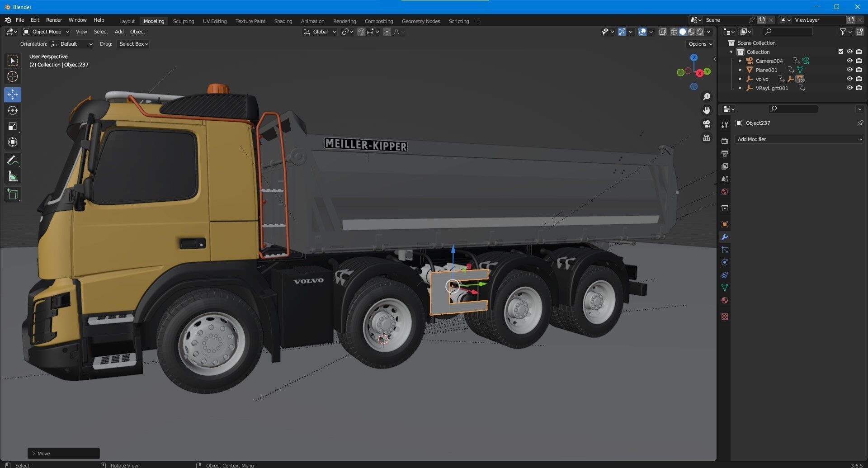Viewport: 868px width, 468px height.
Task: Hide volvo object with its eye icon
Action: (849, 79)
